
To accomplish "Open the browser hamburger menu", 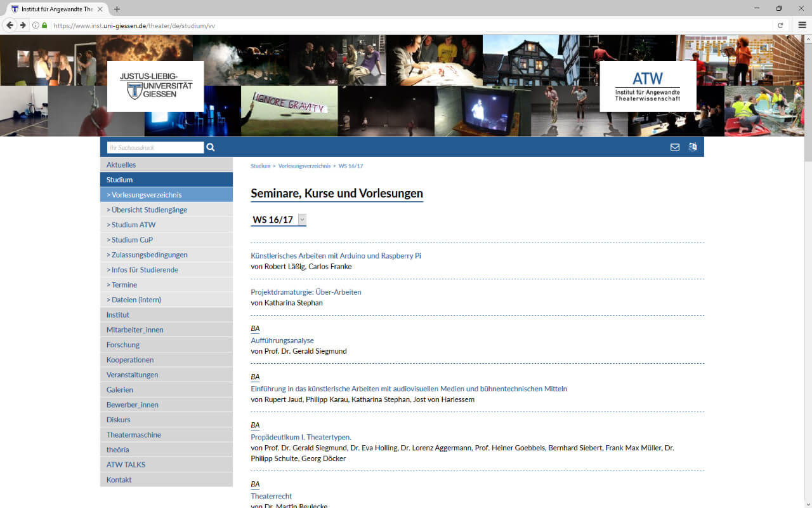I will pyautogui.click(x=802, y=25).
